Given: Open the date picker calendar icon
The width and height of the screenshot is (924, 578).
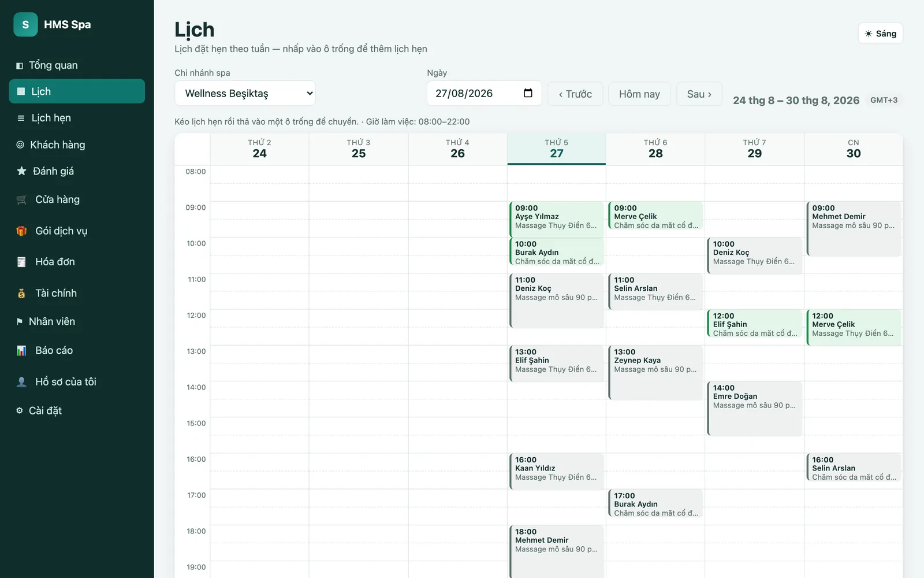Looking at the screenshot, I should (528, 93).
